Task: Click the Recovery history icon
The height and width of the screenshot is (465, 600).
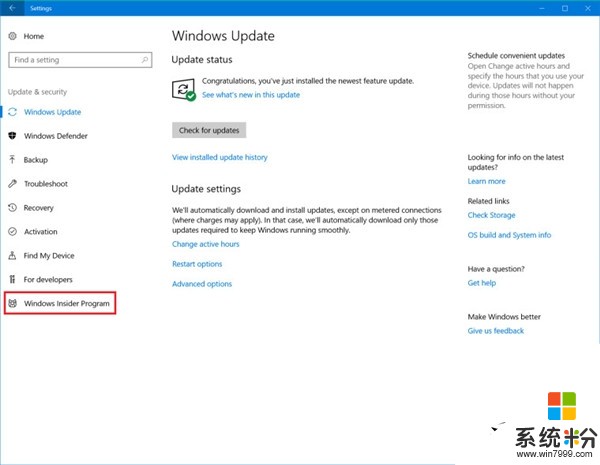Action: 12,207
